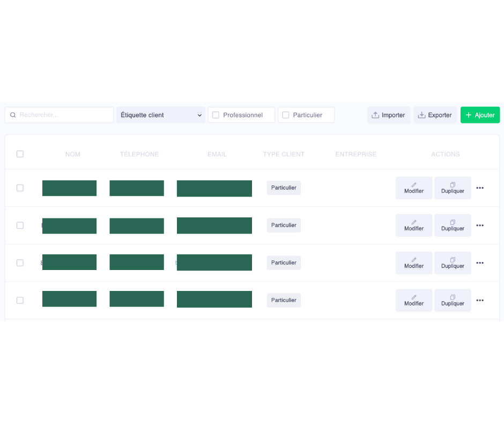The width and height of the screenshot is (504, 423).
Task: Click the search magnifier icon
Action: 13,115
